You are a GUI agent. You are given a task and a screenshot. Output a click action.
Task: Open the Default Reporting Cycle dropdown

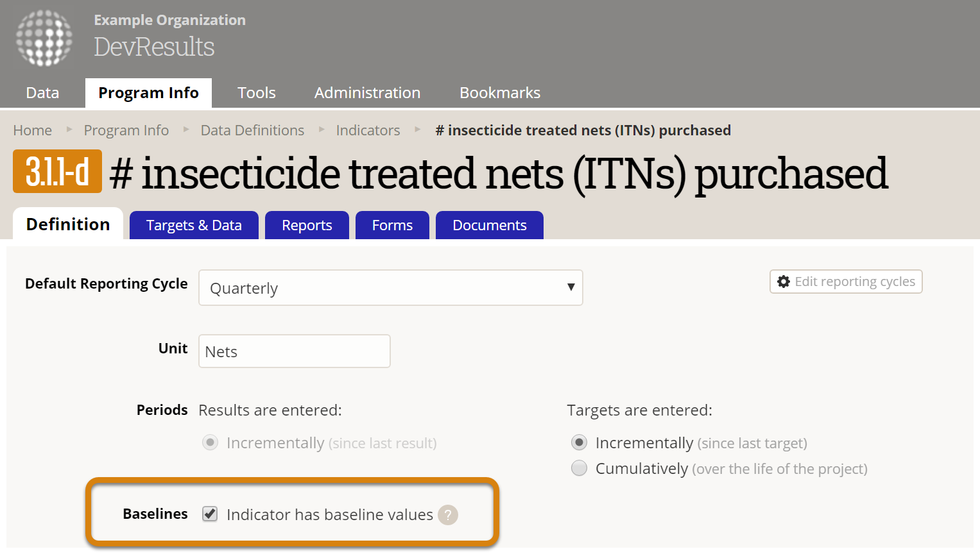[x=390, y=288]
